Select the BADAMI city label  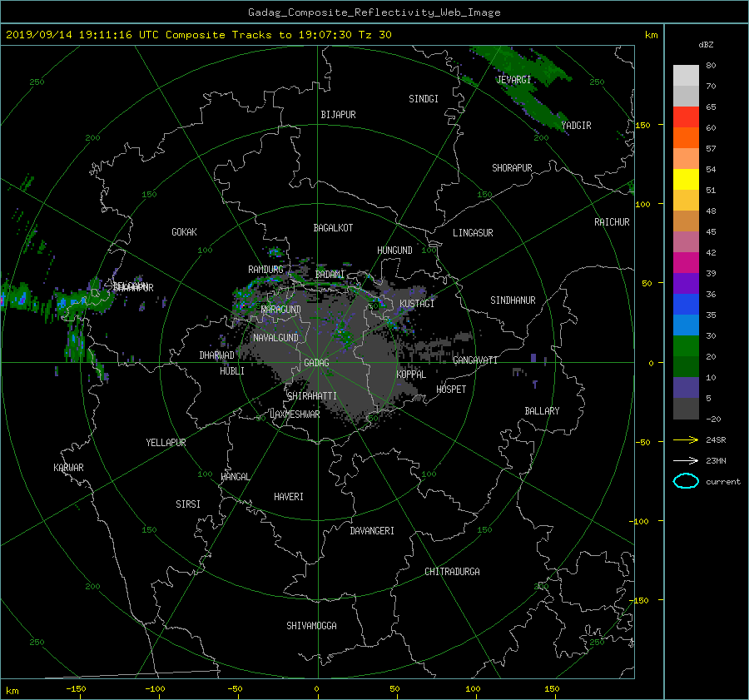(x=330, y=275)
